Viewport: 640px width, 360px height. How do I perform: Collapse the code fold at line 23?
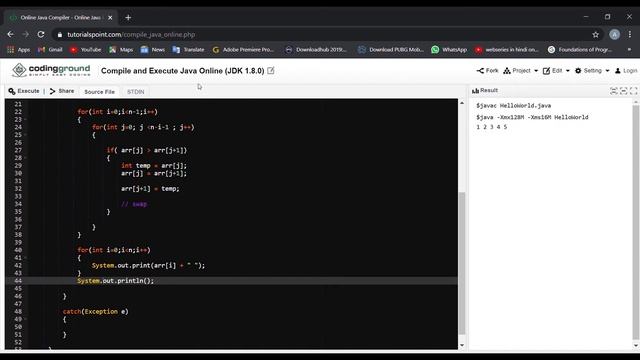pos(25,120)
